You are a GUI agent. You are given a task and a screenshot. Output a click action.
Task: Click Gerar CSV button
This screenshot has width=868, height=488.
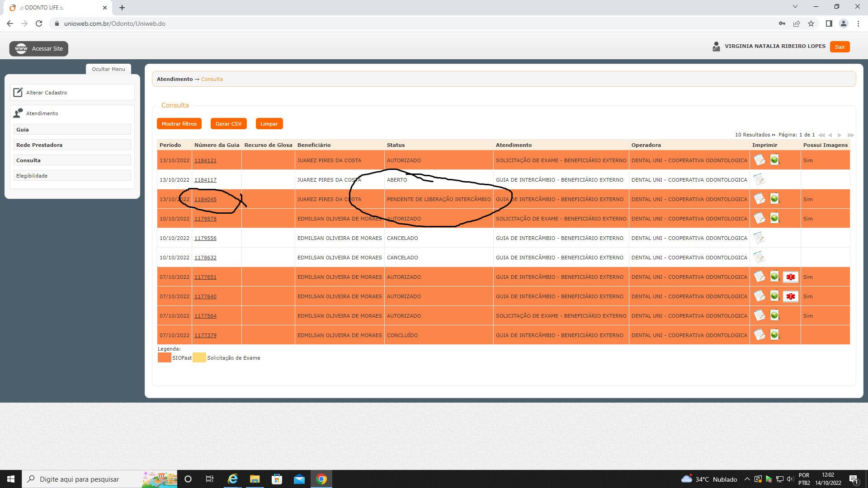click(228, 124)
